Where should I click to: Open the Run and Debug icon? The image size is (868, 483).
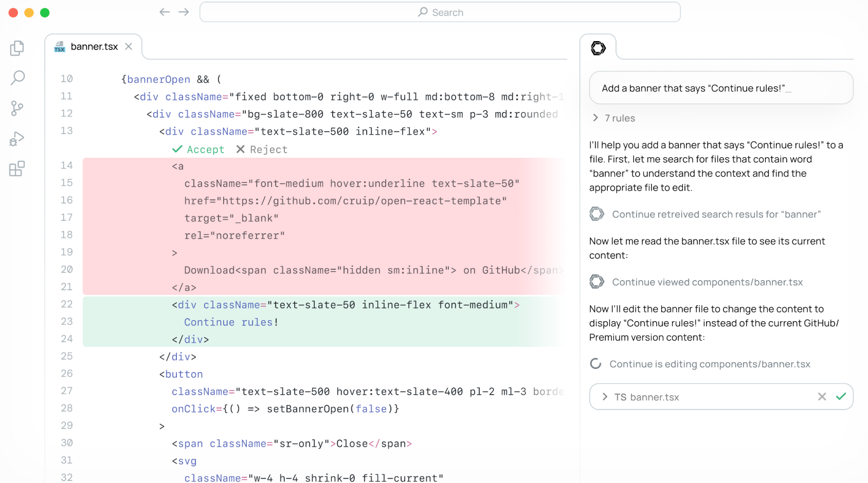coord(17,139)
